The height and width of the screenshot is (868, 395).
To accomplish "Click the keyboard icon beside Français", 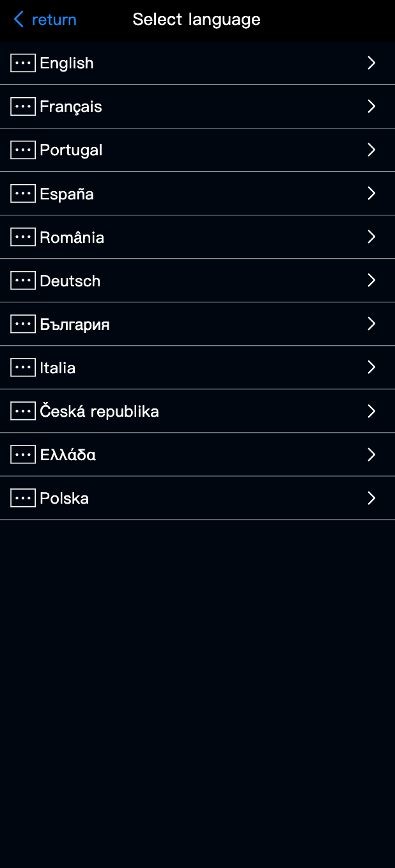I will [x=23, y=107].
